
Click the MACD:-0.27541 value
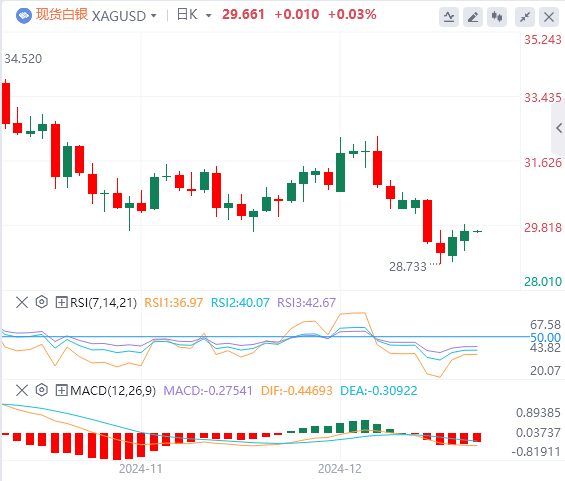point(208,391)
